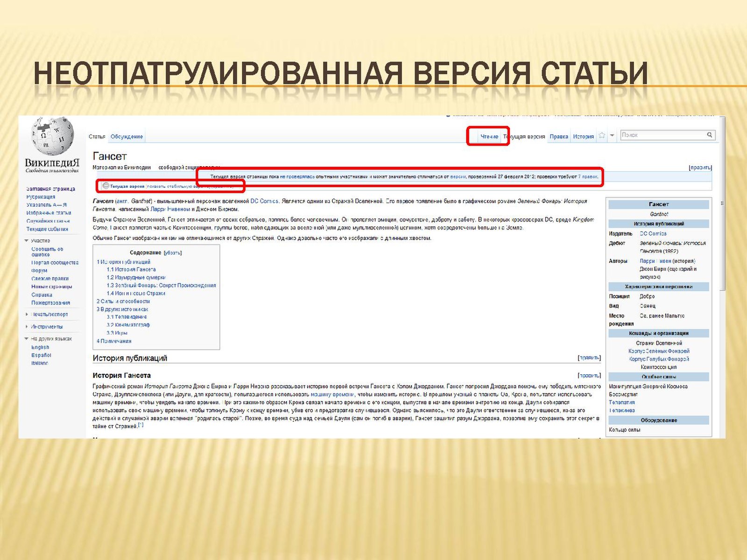Click the top [править] link under the search box
The image size is (747, 560).
tap(700, 168)
